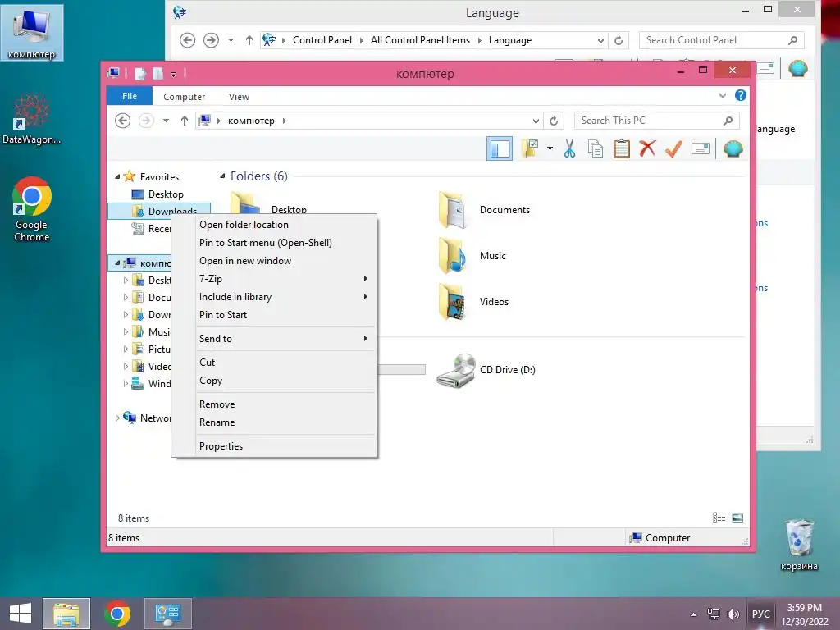Select the Music folder

472,256
